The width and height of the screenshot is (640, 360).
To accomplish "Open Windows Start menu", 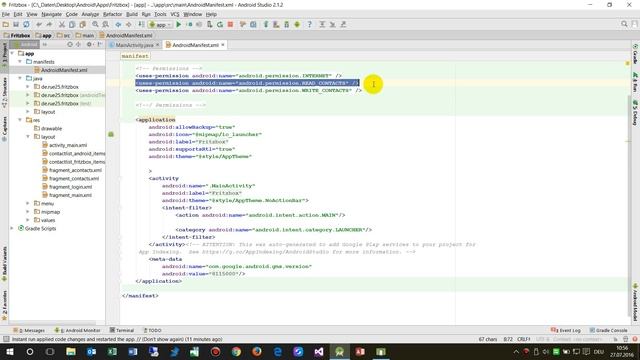I will click(x=9, y=351).
